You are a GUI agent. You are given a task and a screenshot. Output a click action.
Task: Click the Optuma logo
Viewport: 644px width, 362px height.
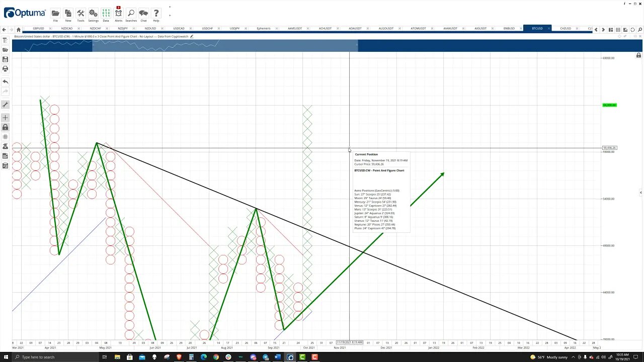click(x=25, y=13)
